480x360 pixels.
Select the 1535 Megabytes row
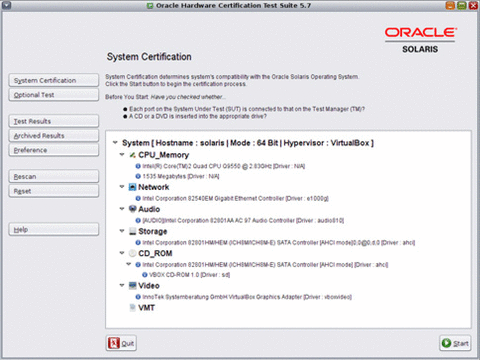[x=181, y=176]
